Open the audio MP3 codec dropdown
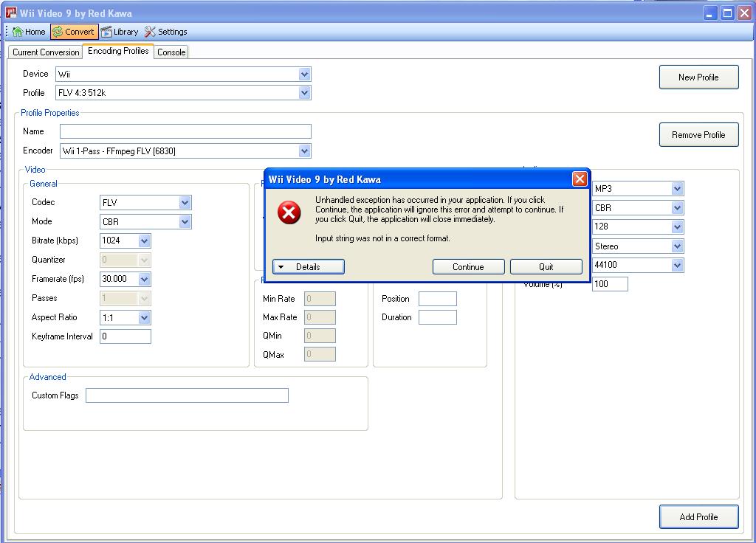This screenshot has width=756, height=543. [x=678, y=189]
